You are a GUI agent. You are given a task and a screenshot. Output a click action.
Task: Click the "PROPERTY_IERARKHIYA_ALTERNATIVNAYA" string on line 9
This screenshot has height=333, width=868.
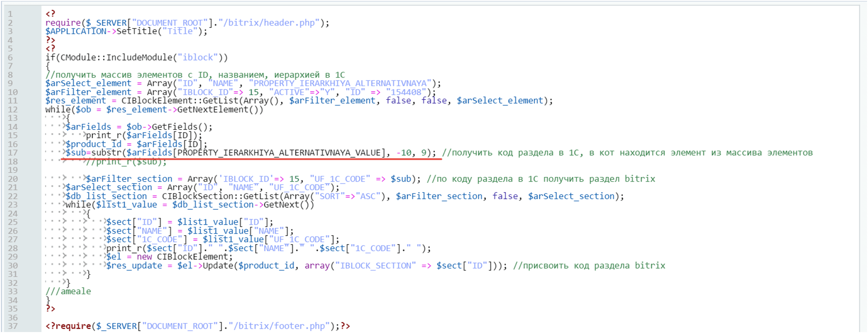pos(340,83)
